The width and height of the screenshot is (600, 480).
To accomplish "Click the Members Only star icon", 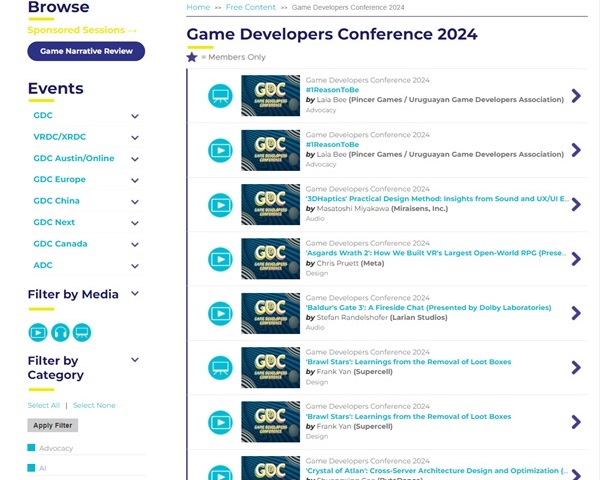I will coord(192,57).
